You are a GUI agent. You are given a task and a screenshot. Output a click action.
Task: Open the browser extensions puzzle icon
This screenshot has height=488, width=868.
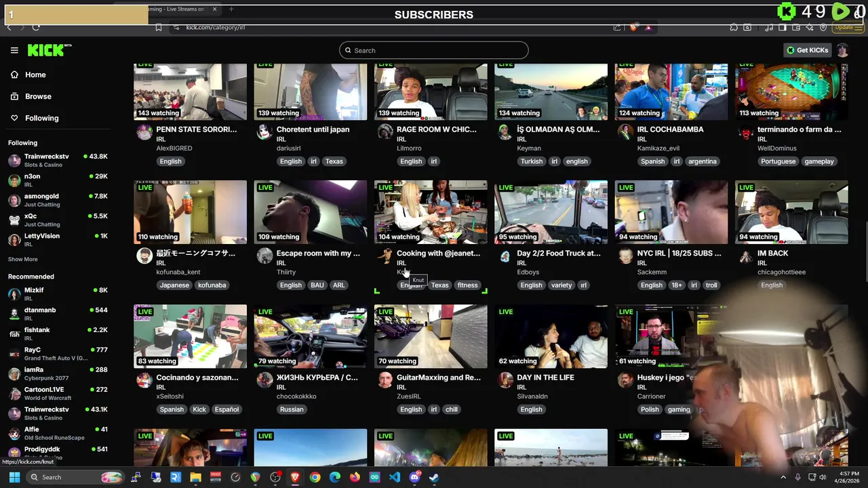pos(734,27)
